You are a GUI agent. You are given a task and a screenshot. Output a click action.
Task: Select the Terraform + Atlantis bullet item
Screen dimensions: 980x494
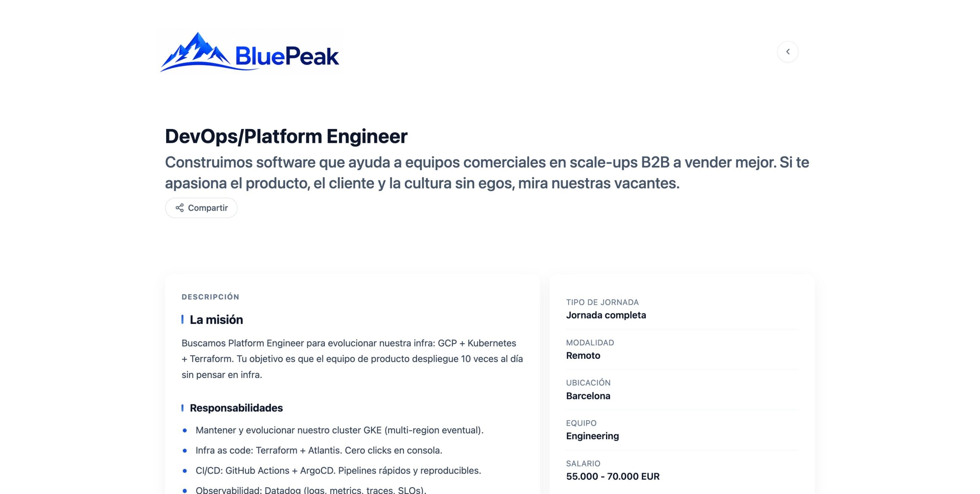coord(319,450)
